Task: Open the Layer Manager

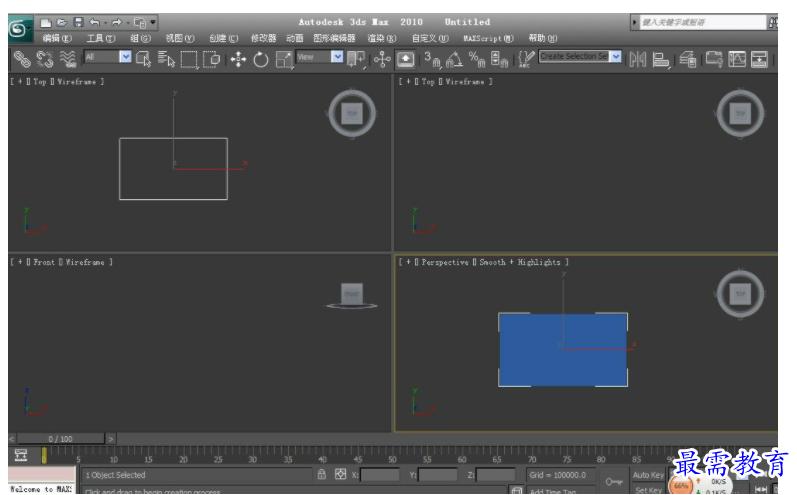Action: 687,59
